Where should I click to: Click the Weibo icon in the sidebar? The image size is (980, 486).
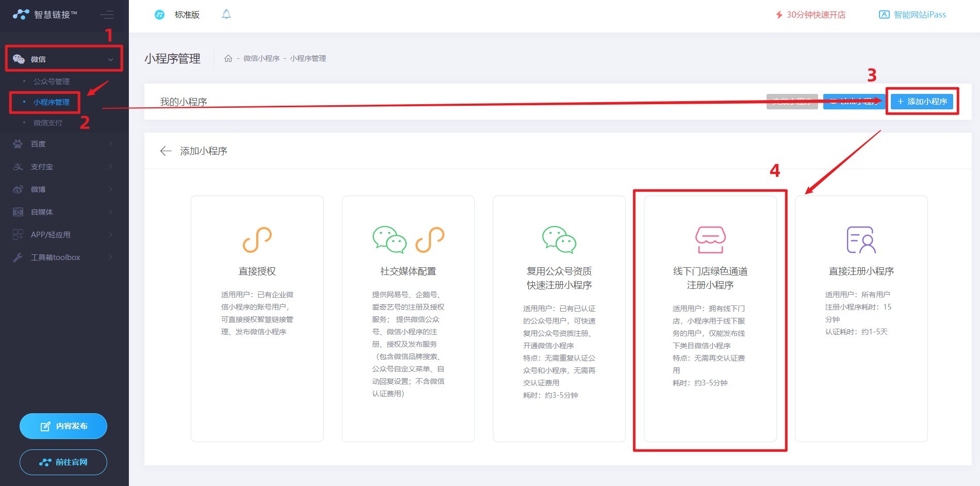pyautogui.click(x=18, y=189)
